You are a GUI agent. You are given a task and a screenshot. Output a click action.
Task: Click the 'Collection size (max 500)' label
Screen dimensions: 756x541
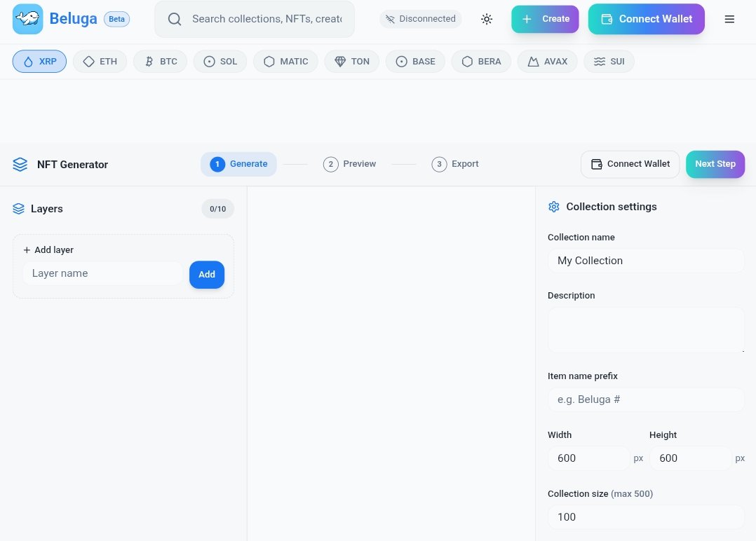pyautogui.click(x=600, y=494)
